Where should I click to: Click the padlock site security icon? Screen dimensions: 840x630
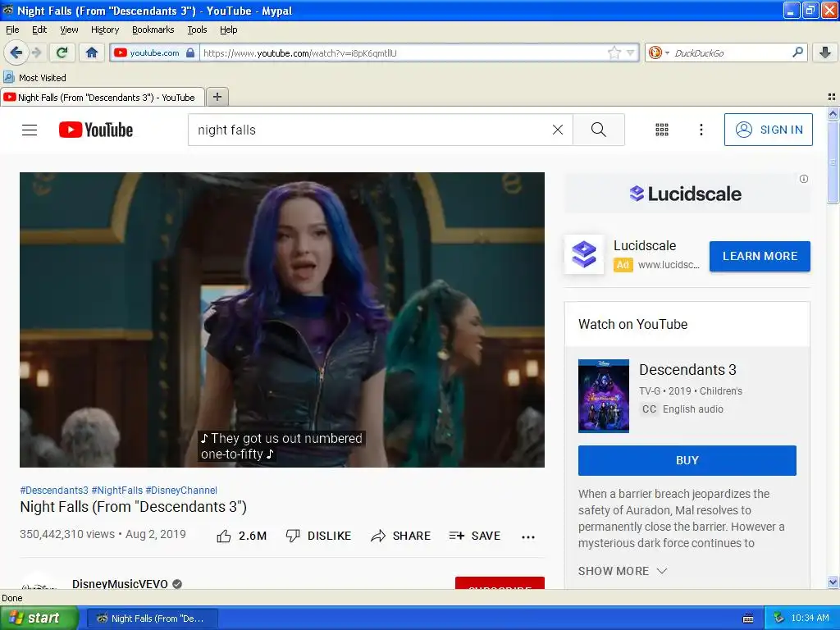point(190,52)
